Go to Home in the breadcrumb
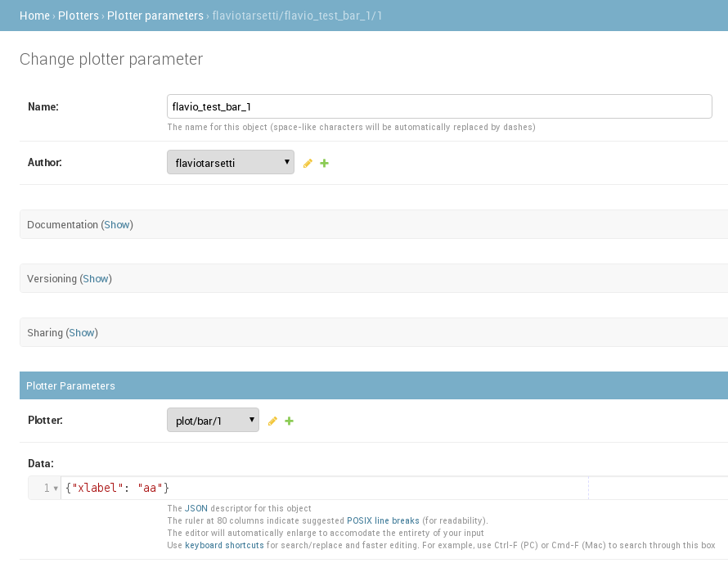Viewport: 728px width, 563px height. [x=34, y=16]
